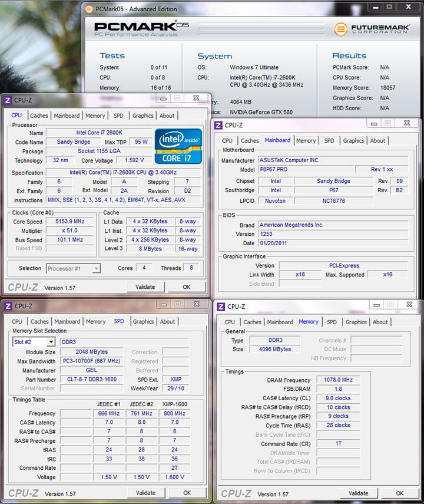Viewport: 424px width, 504px height.
Task: Switch to Caches tab in the CPU window
Action: coord(39,116)
